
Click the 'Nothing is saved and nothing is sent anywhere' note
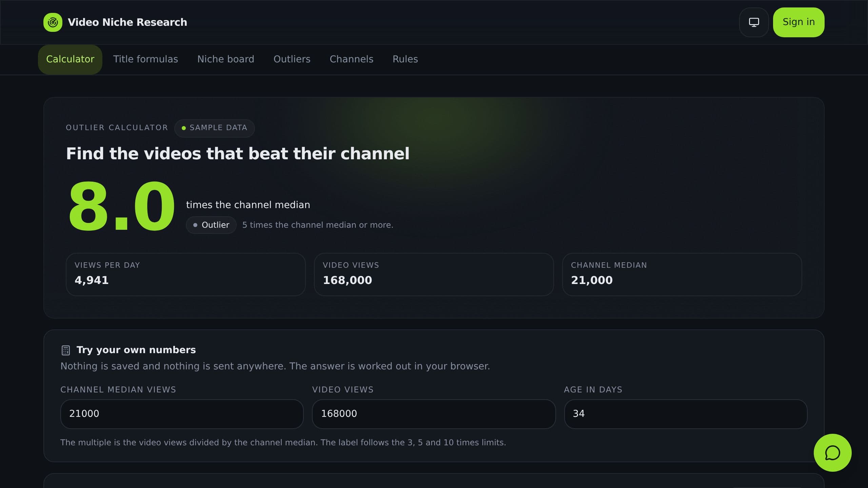pyautogui.click(x=275, y=366)
